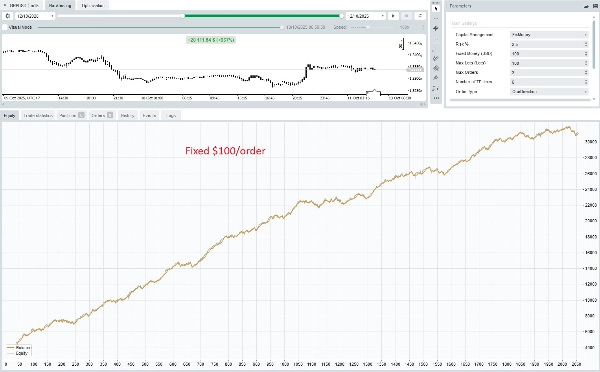The height and width of the screenshot is (372, 600).
Task: Click the Balance legend entry in equity chart
Action: coord(18,348)
